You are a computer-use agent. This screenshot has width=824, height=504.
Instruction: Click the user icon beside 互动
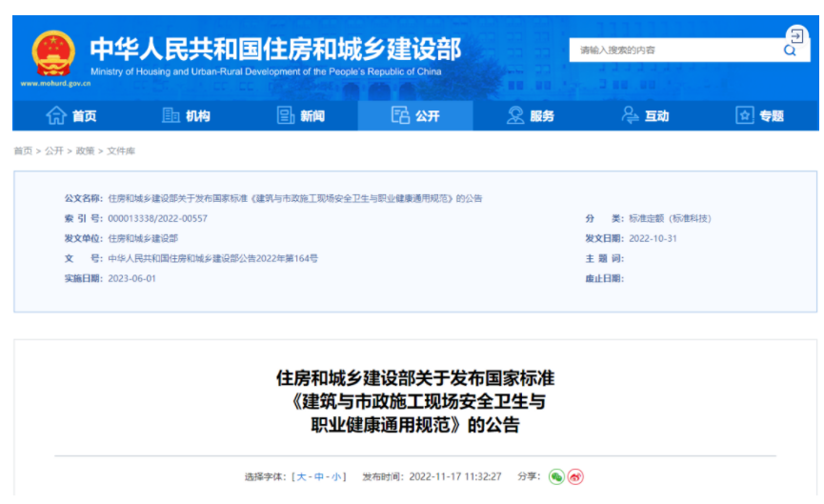tap(630, 115)
